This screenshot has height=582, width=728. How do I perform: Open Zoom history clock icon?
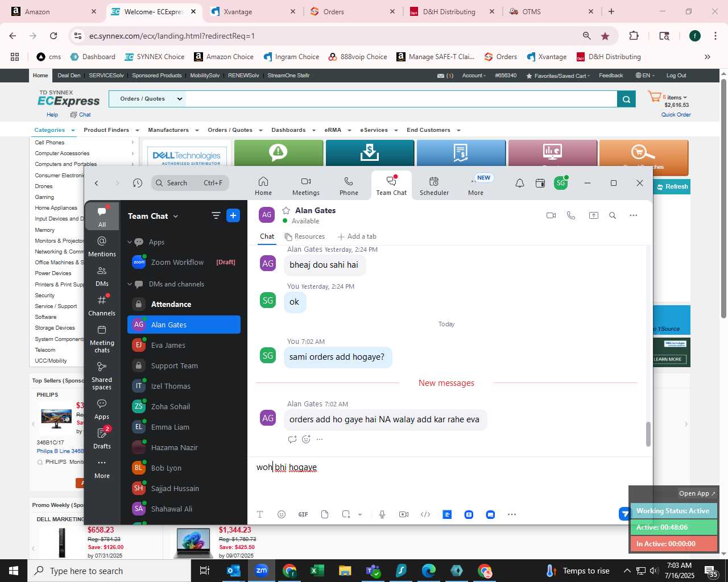[x=138, y=183]
